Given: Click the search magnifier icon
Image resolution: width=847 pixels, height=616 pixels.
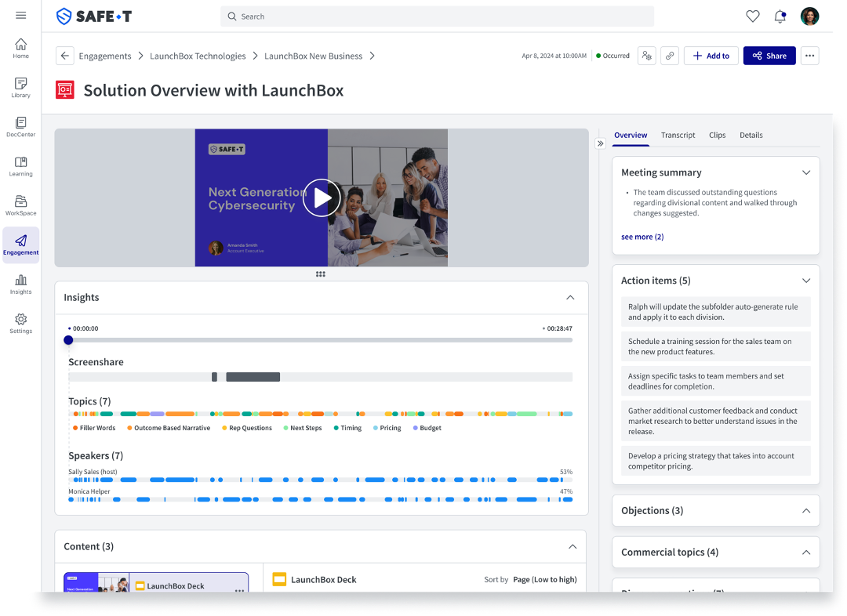Looking at the screenshot, I should [231, 16].
